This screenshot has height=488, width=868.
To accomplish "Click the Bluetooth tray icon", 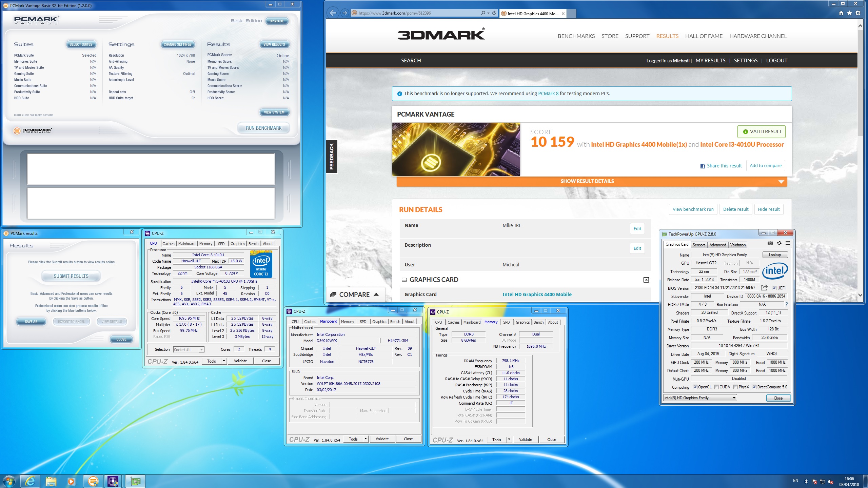I will click(806, 481).
